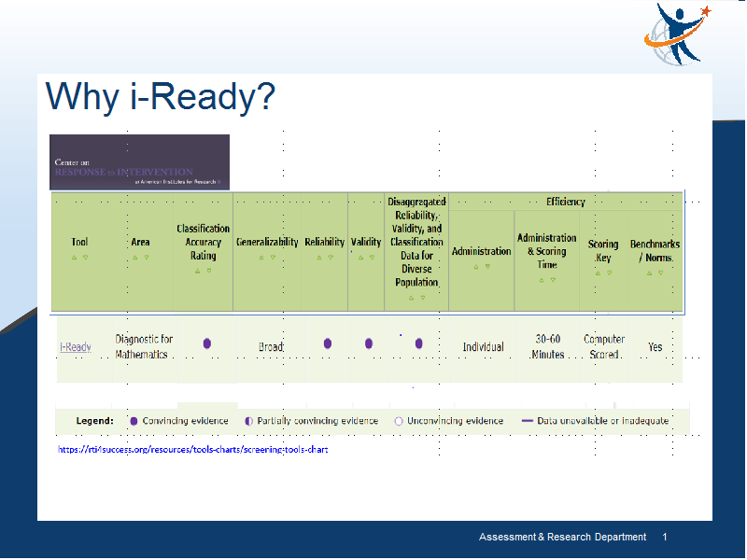The width and height of the screenshot is (747, 560).
Task: Click the Reliability column header
Action: (324, 242)
